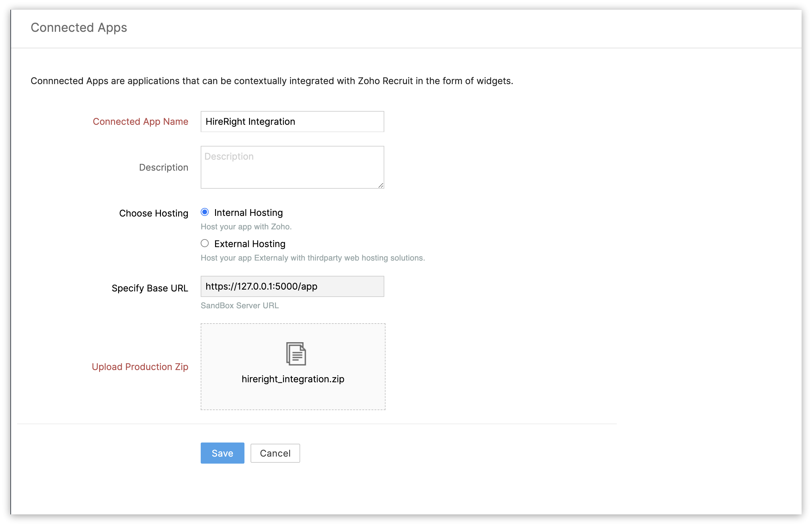Click the Save button

pos(222,453)
